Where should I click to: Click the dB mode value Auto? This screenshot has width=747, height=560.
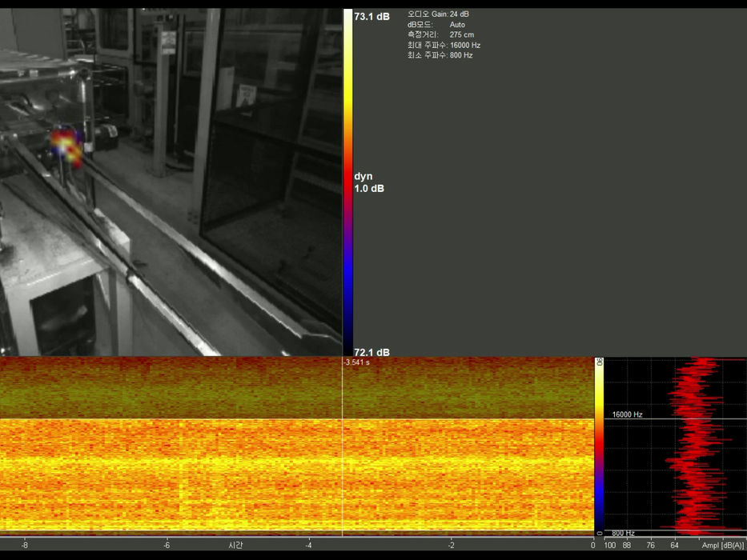(x=457, y=24)
